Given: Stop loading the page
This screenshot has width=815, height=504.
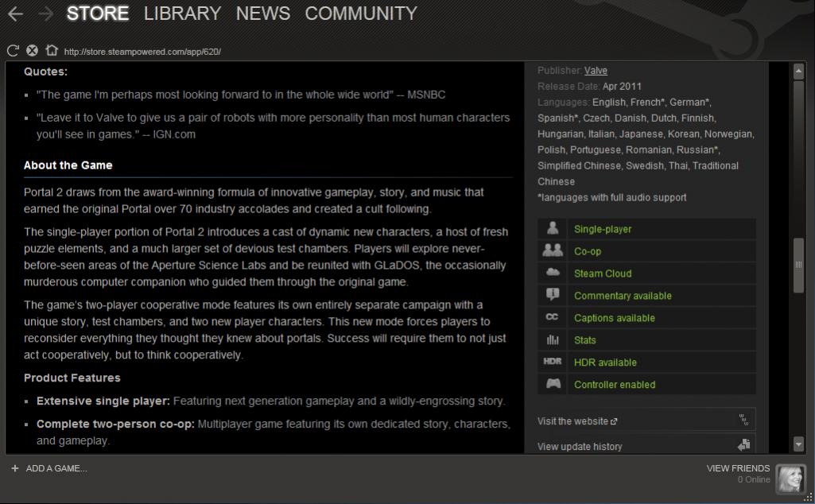Looking at the screenshot, I should [33, 50].
